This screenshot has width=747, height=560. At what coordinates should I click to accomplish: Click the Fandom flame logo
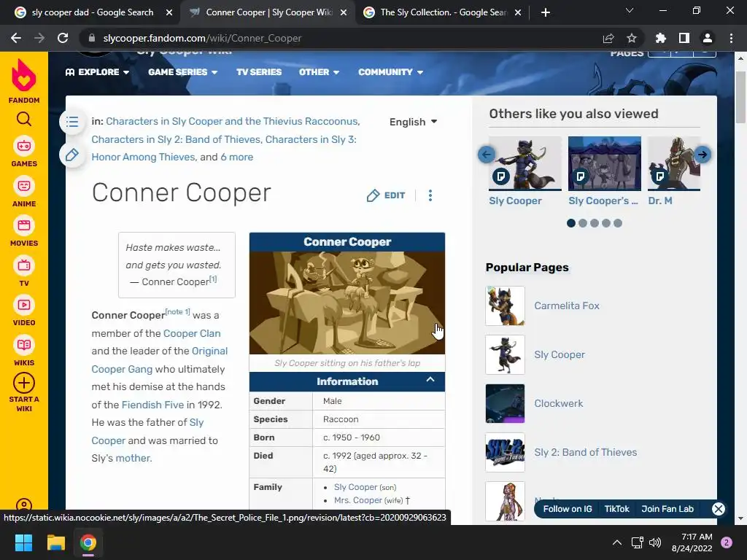pos(24,75)
